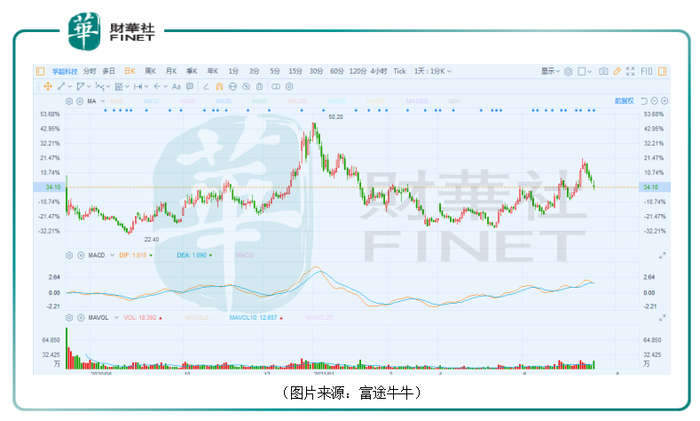Image resolution: width=700 pixels, height=421 pixels.
Task: Maximize the MAVOL sub-chart panel
Action: 662,318
